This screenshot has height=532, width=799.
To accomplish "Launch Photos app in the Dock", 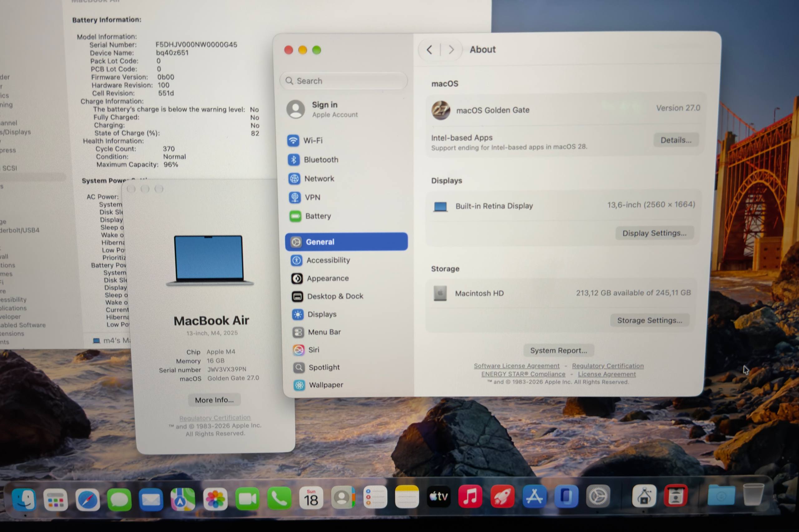I will pyautogui.click(x=215, y=499).
